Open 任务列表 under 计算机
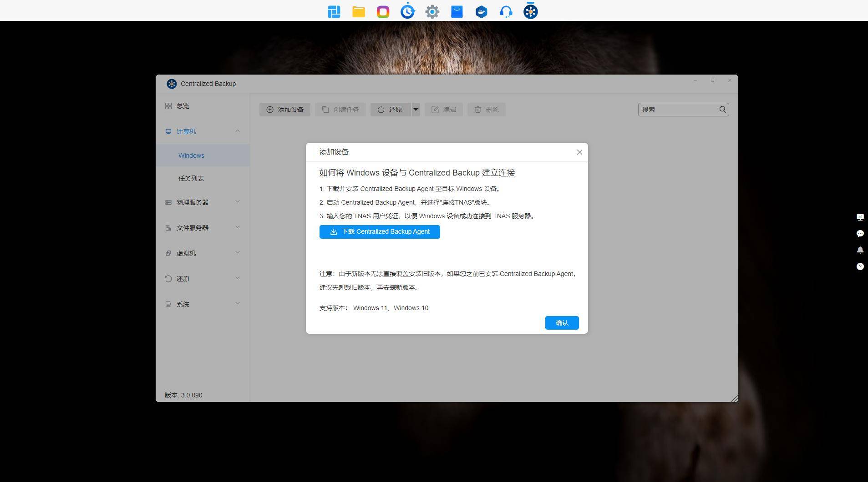The height and width of the screenshot is (482, 868). point(191,178)
